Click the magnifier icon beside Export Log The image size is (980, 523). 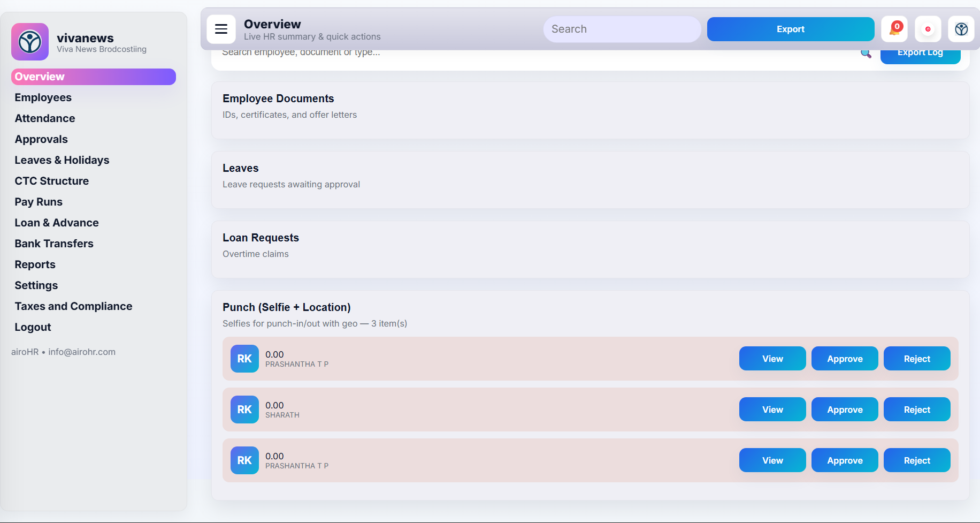click(x=866, y=54)
